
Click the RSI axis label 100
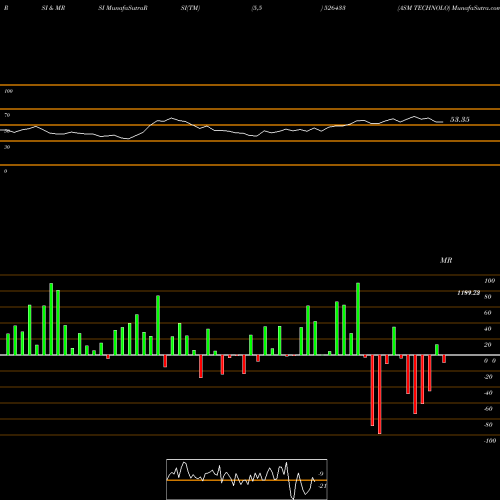coord(8,91)
